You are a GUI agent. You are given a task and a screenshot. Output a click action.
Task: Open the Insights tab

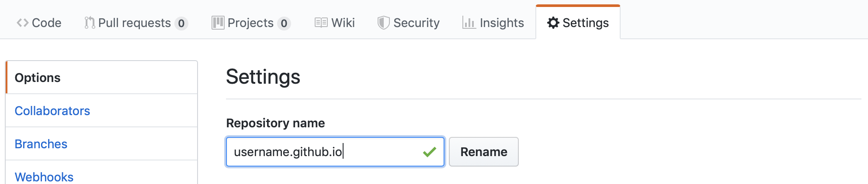click(501, 23)
